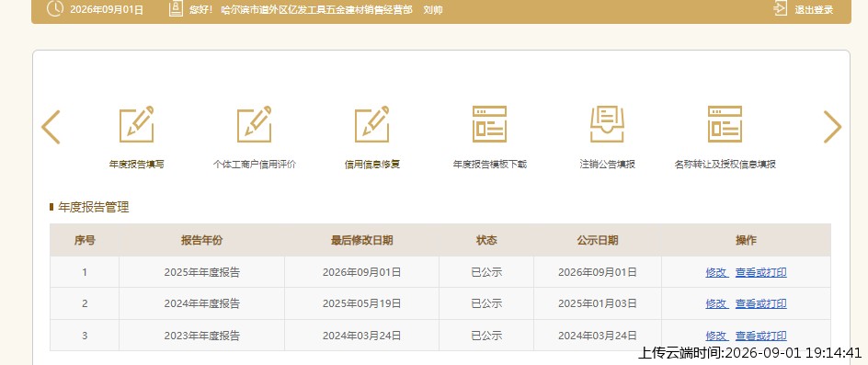Click the left carousel arrow
This screenshot has height=365, width=868.
tap(51, 127)
